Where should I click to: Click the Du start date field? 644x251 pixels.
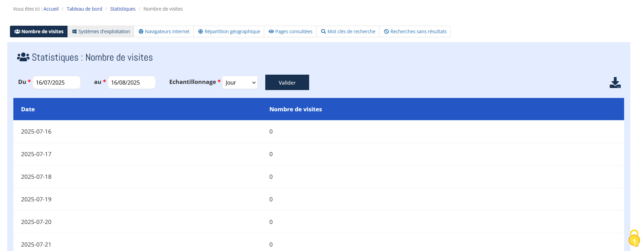[57, 83]
